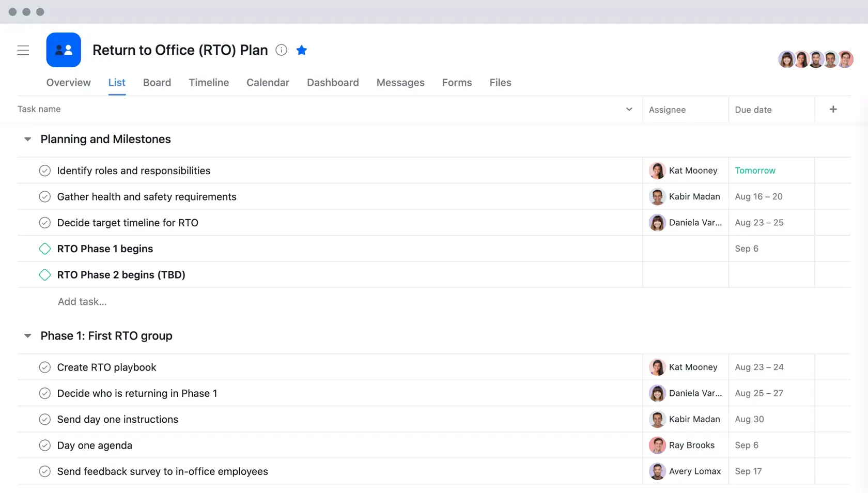Click the milestone diamond for RTO Phase 1 begins
This screenshot has height=493, width=868.
(44, 249)
